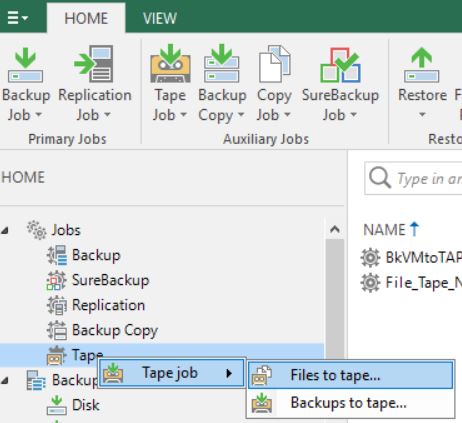Switch to the HOME ribbon tab

pyautogui.click(x=86, y=18)
